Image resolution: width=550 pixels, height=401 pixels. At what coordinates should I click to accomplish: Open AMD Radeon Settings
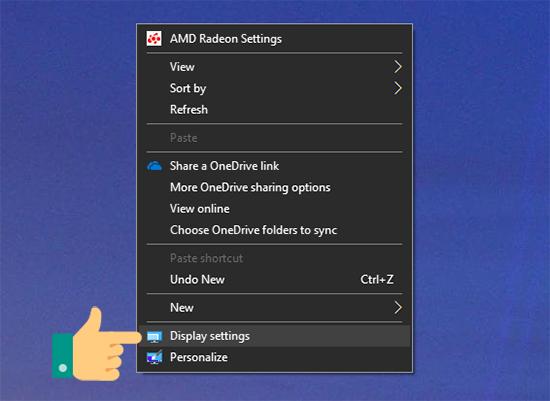pos(274,39)
